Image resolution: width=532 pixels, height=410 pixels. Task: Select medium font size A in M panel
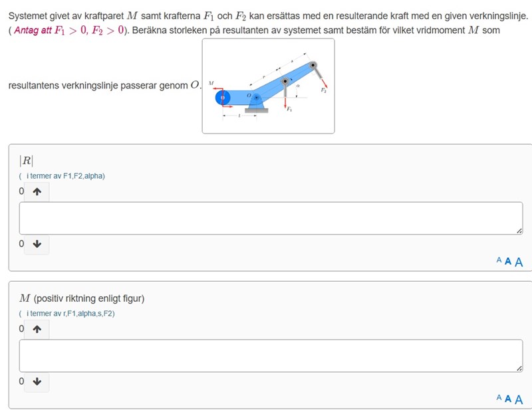(508, 399)
